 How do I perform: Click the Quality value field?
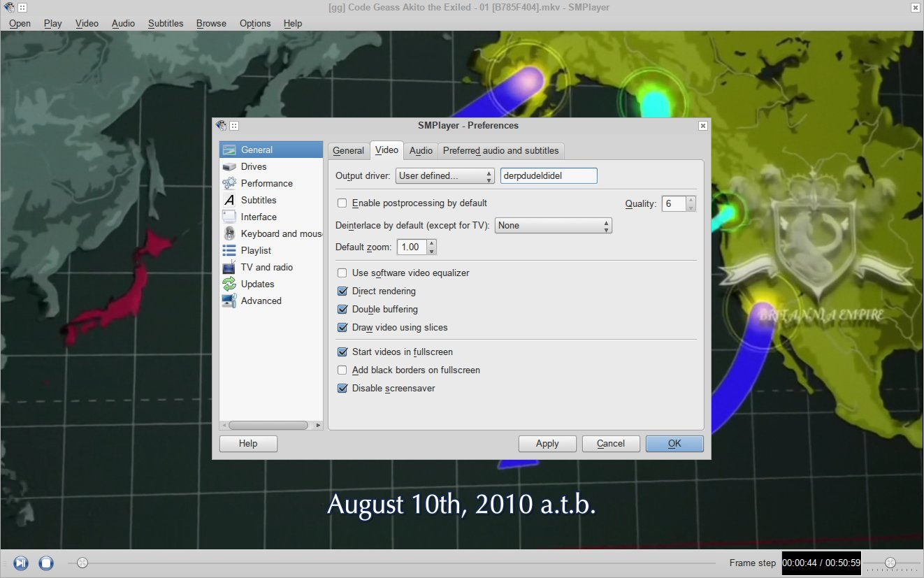point(674,204)
